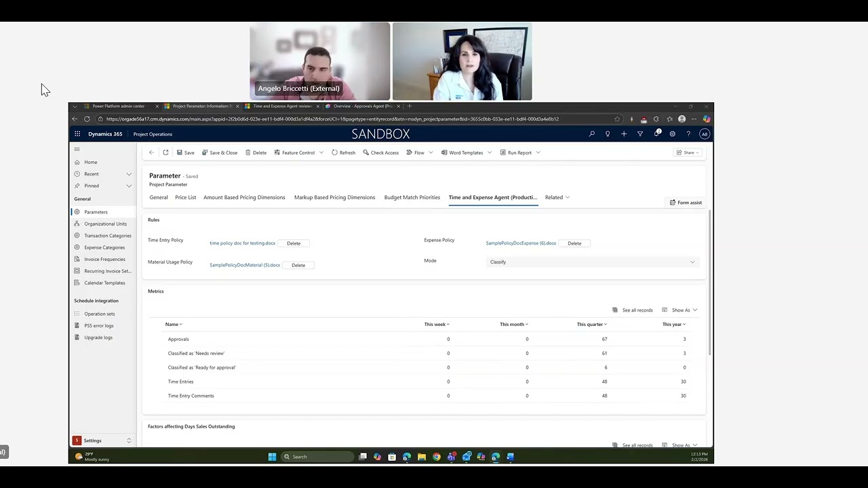Click the Share button

(x=688, y=152)
